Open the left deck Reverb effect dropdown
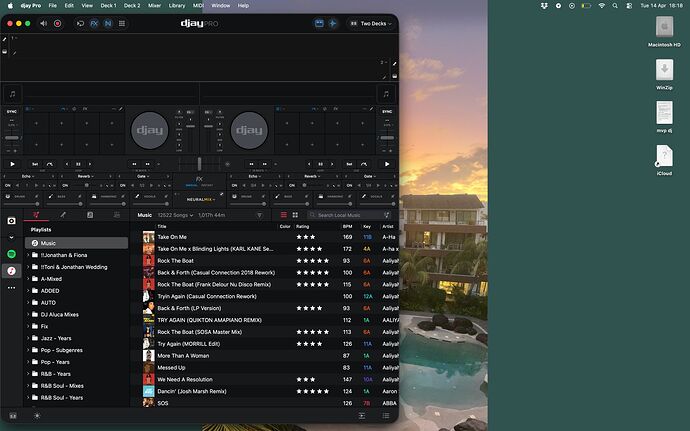This screenshot has width=690, height=431. (84, 176)
